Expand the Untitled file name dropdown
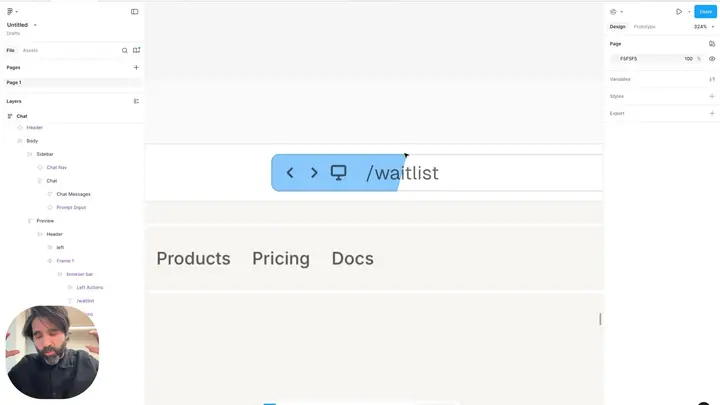The width and height of the screenshot is (720, 405). [x=35, y=25]
